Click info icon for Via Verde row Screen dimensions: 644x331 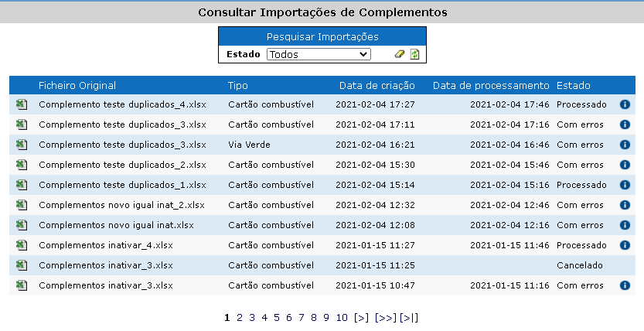[625, 145]
